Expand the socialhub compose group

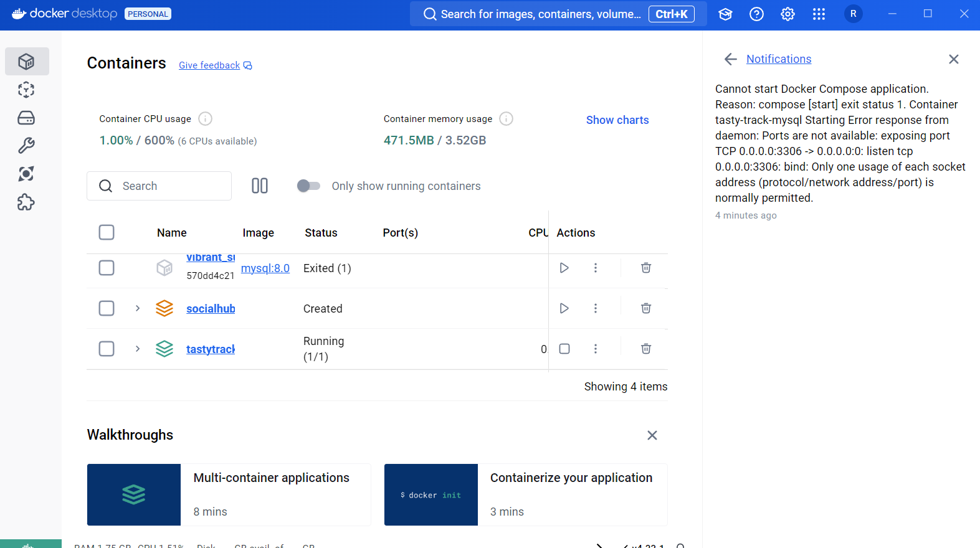[138, 308]
